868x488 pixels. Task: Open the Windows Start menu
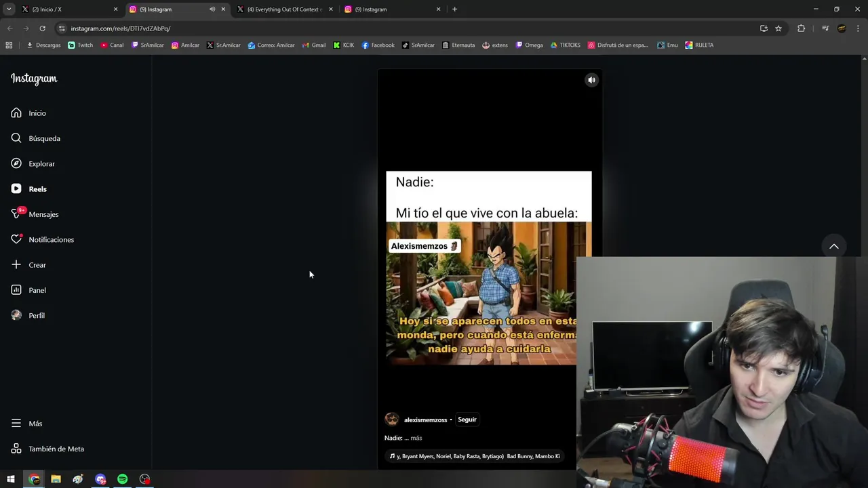(11, 479)
